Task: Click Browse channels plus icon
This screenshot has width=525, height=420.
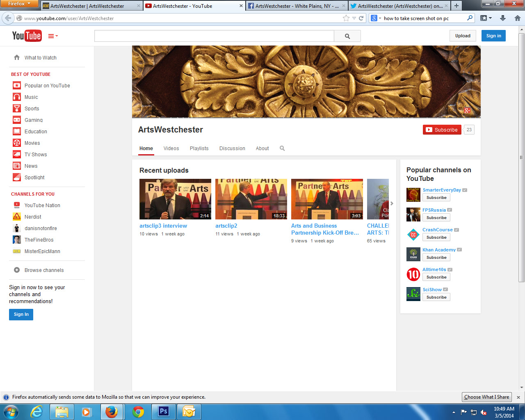Action: pos(17,270)
